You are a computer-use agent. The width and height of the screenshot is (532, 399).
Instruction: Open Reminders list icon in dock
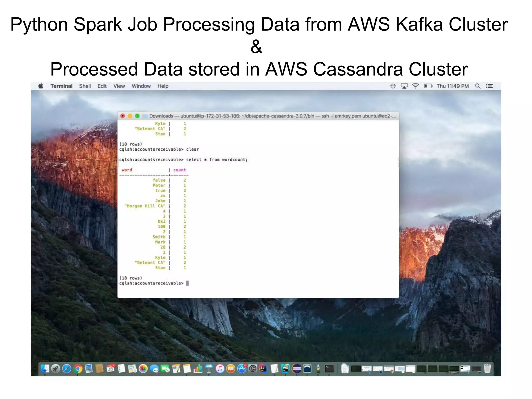[x=121, y=369]
